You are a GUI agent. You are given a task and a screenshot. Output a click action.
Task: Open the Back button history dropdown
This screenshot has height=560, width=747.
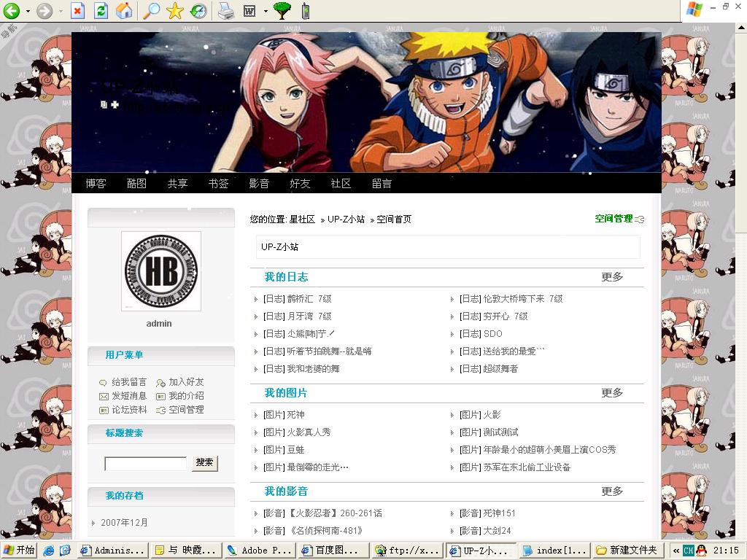(x=28, y=11)
